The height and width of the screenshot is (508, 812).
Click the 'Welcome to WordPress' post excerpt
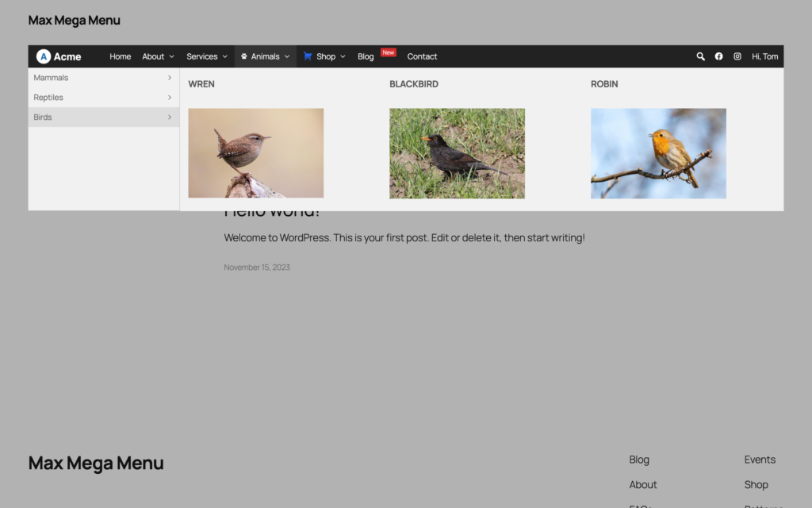click(404, 238)
